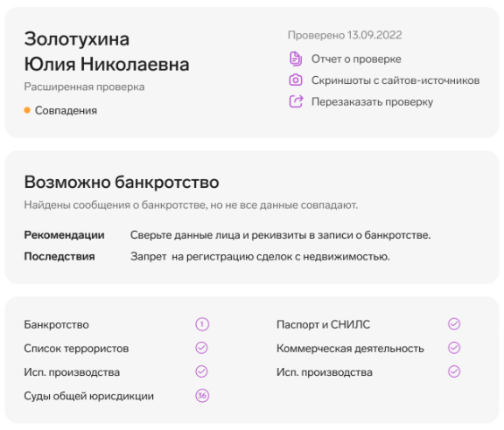Click the Паспорт и СНИЛС label
The image size is (504, 430).
[324, 324]
